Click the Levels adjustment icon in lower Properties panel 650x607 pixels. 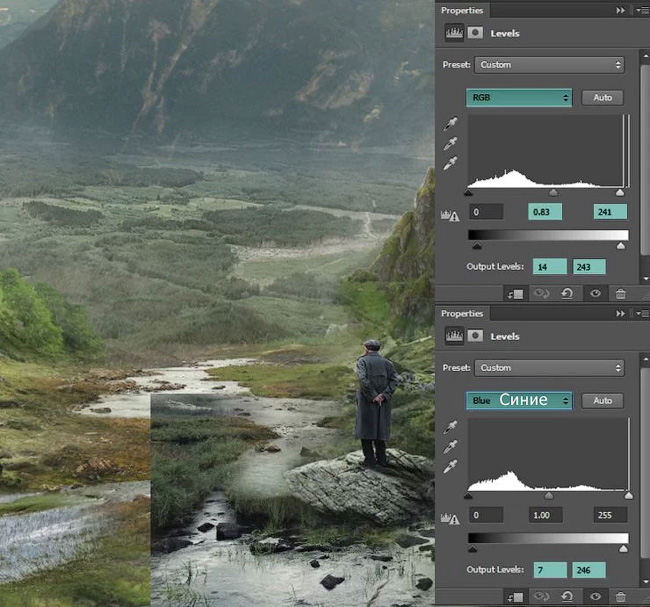[x=454, y=336]
